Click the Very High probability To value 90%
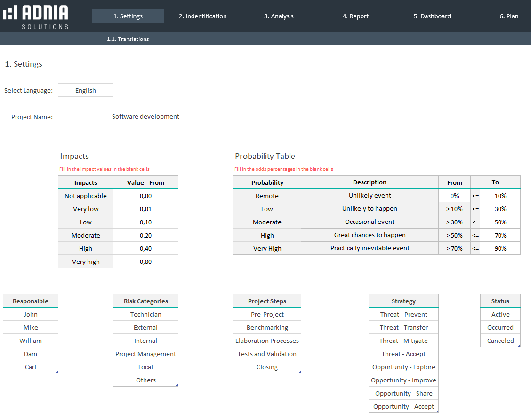The width and height of the screenshot is (531, 420). click(x=500, y=248)
